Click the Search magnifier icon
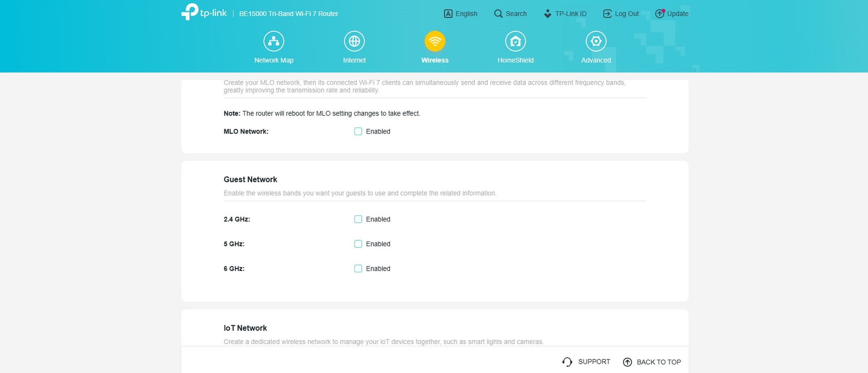This screenshot has width=868, height=373. tap(498, 14)
